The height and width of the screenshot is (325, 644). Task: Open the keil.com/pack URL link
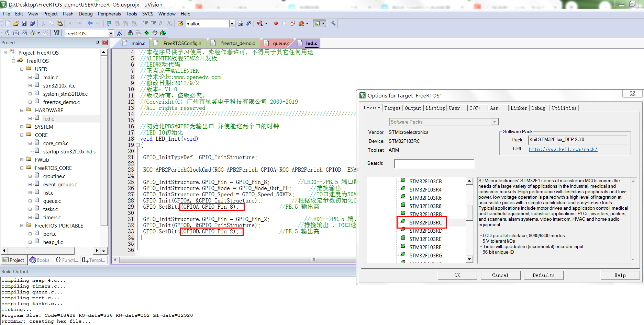[x=563, y=149]
